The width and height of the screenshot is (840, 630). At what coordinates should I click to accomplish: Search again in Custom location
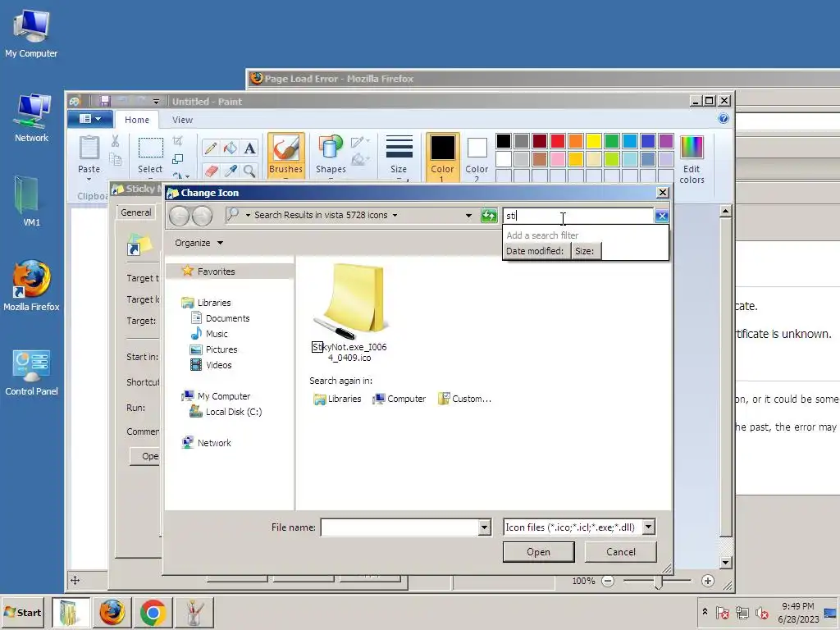(x=464, y=399)
